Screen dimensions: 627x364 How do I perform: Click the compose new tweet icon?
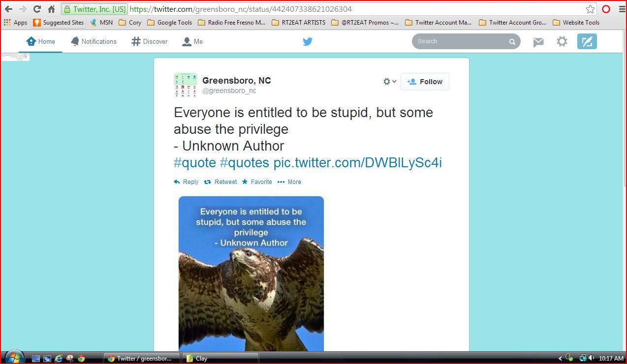coord(587,42)
